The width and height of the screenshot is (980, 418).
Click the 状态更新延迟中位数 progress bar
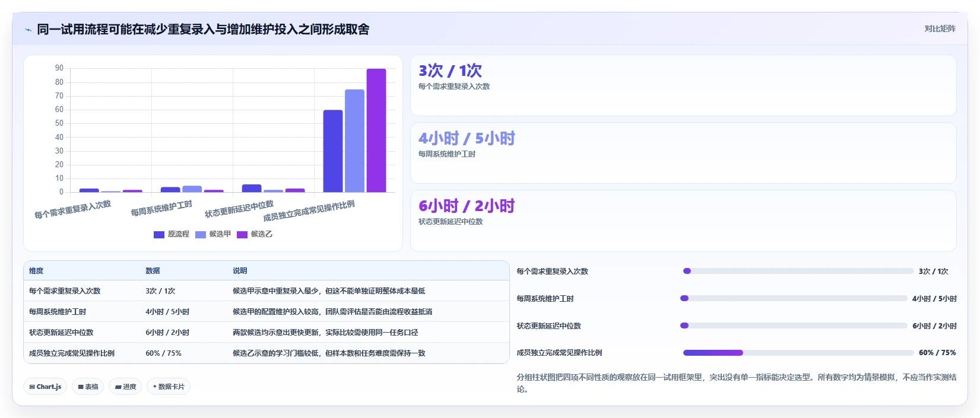pos(794,326)
